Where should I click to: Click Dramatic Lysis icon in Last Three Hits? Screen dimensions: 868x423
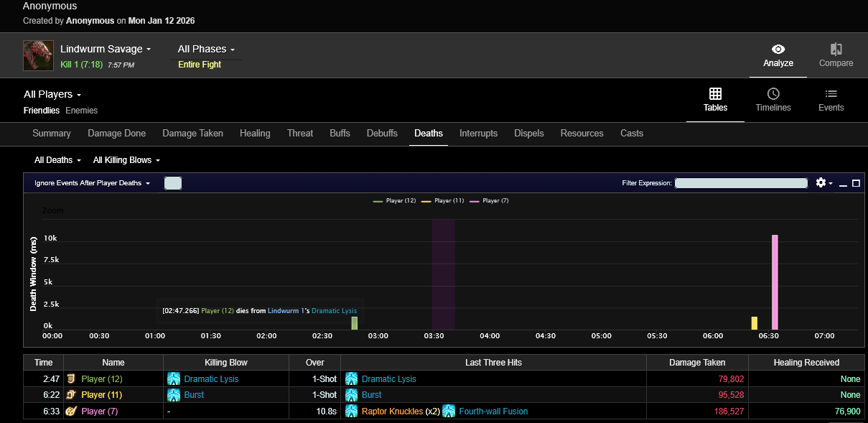coord(351,378)
